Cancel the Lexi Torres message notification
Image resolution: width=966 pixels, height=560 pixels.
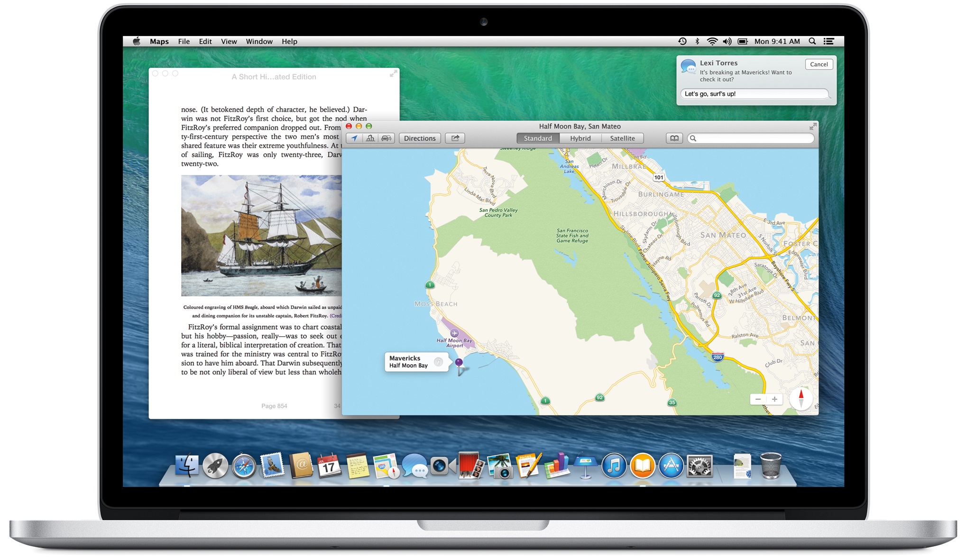tap(819, 64)
